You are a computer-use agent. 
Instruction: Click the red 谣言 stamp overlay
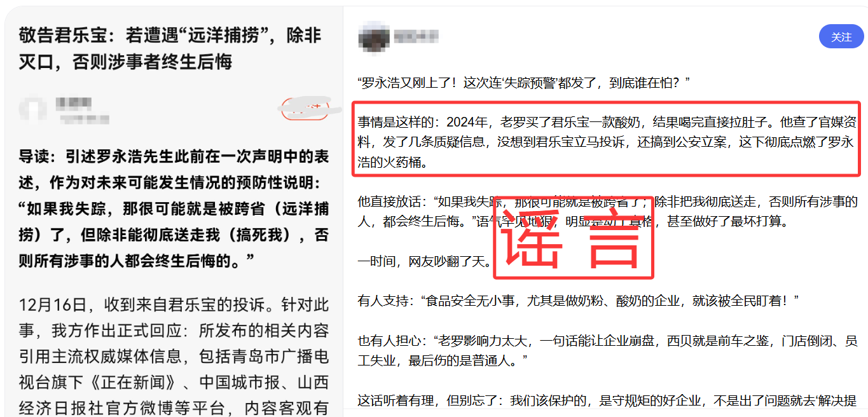(x=574, y=238)
